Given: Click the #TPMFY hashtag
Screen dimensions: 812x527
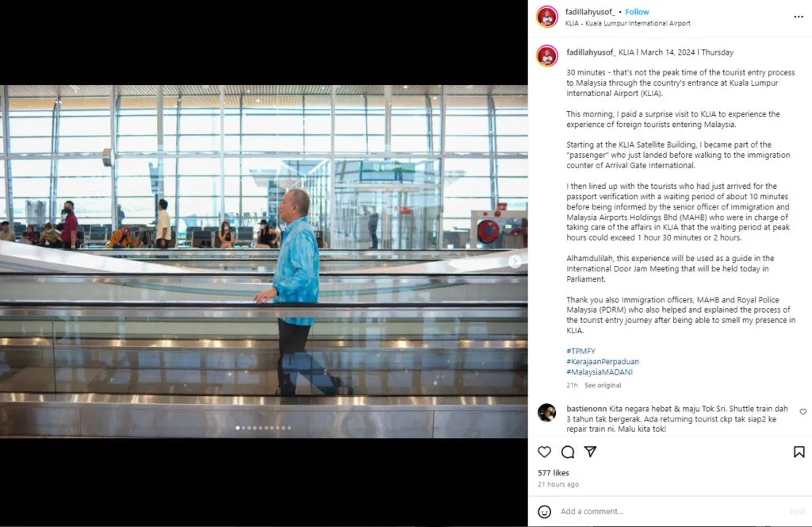Looking at the screenshot, I should [580, 352].
